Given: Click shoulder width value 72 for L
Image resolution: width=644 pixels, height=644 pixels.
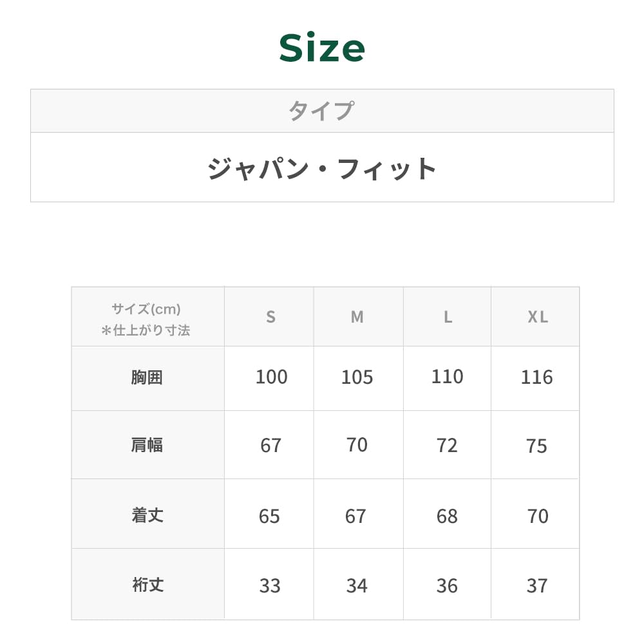Looking at the screenshot, I should click(447, 446).
